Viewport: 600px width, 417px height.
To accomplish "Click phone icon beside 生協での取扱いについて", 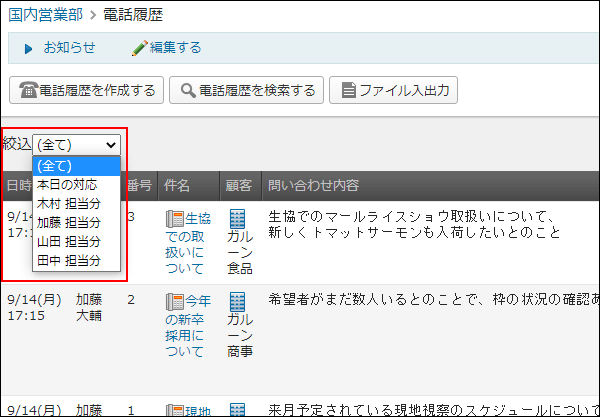I will pos(175,219).
